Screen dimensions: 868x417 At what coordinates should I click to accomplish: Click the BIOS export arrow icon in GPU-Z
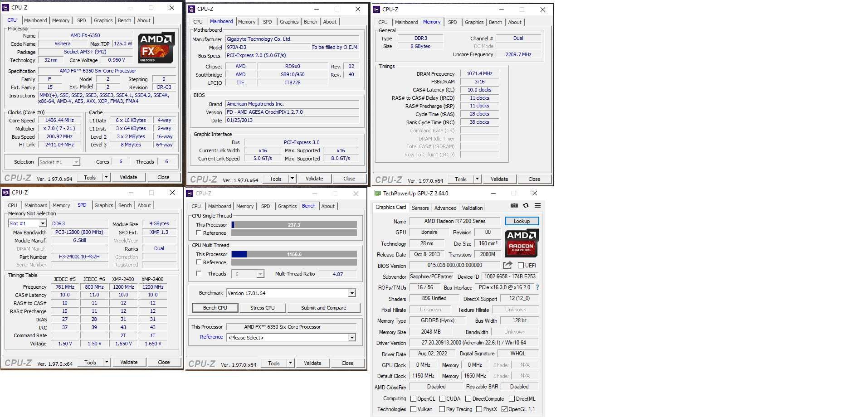(507, 265)
